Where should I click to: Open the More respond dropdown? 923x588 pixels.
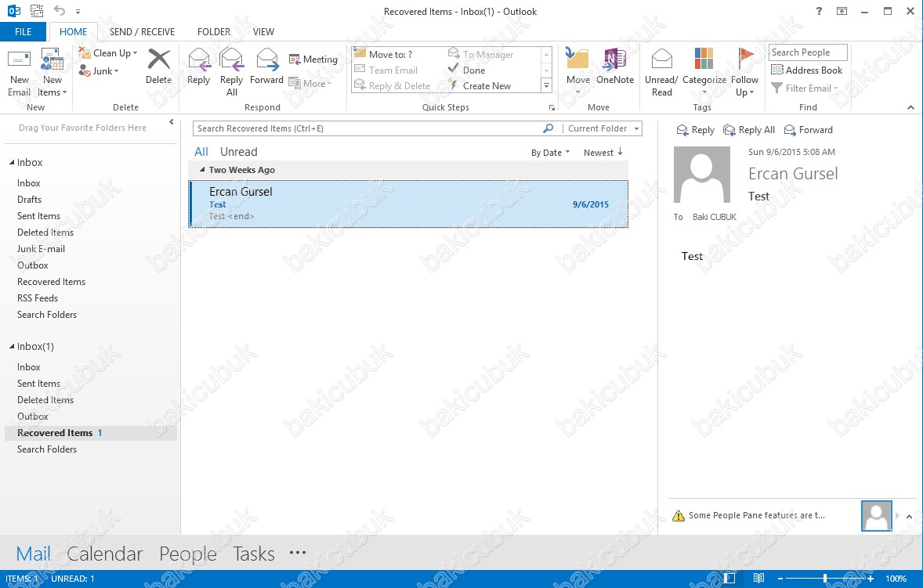(x=310, y=84)
